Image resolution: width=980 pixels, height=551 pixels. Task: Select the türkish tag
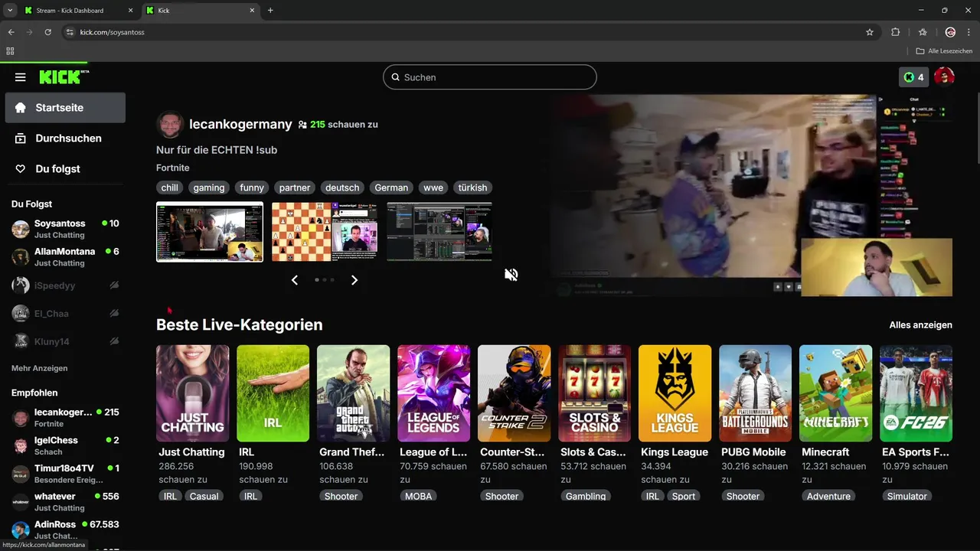[472, 187]
